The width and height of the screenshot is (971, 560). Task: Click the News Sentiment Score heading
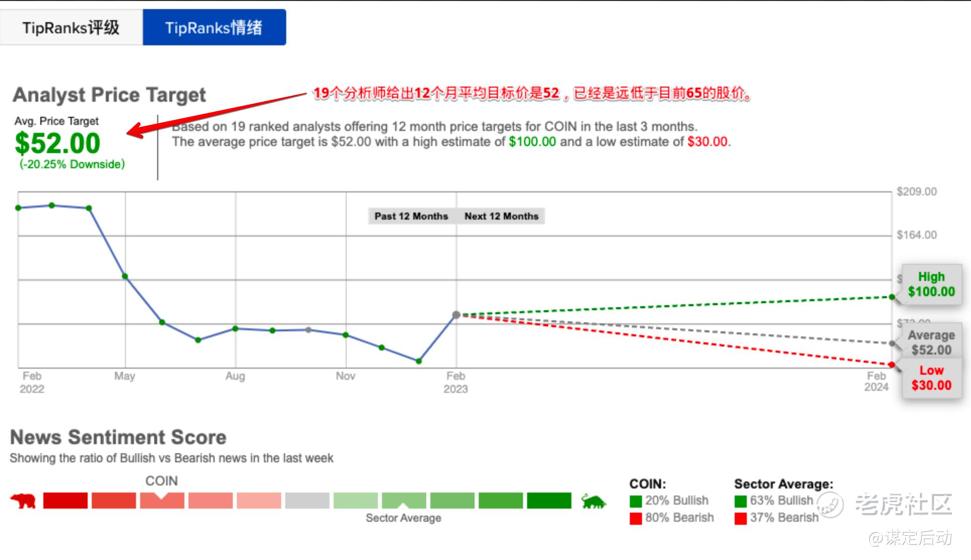point(118,437)
